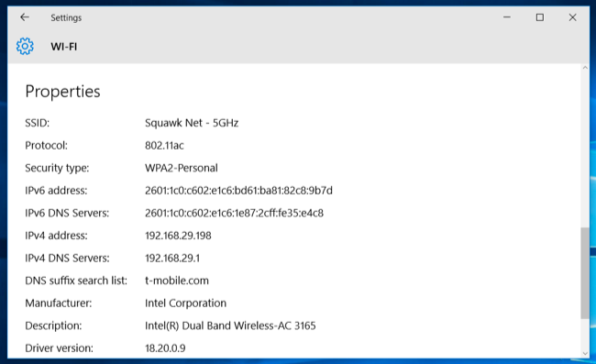Click the IPv4 address 192.168.29.198

pos(178,236)
